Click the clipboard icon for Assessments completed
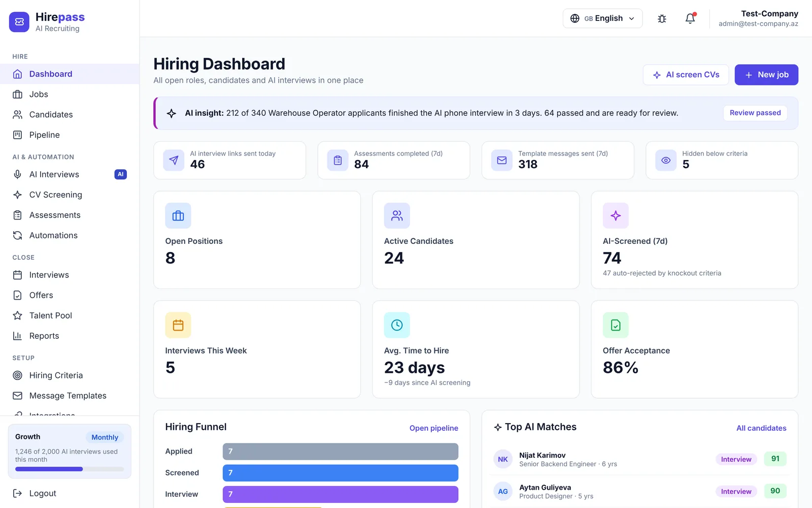 coord(337,161)
